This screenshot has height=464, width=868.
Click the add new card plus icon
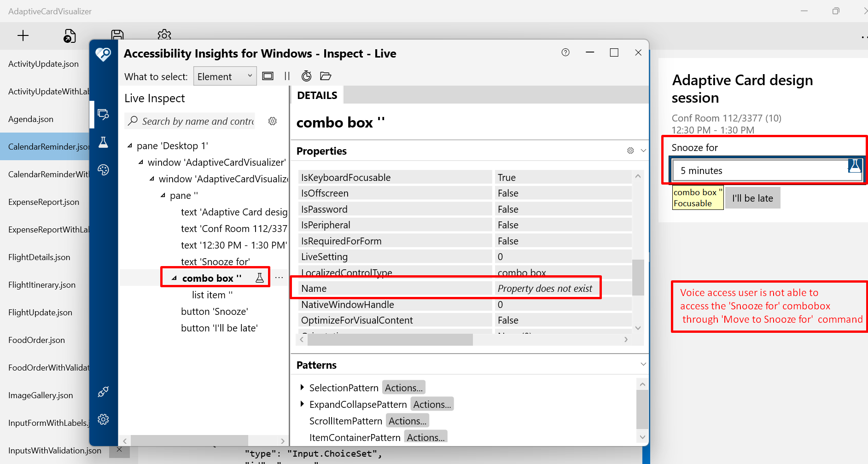pos(23,35)
